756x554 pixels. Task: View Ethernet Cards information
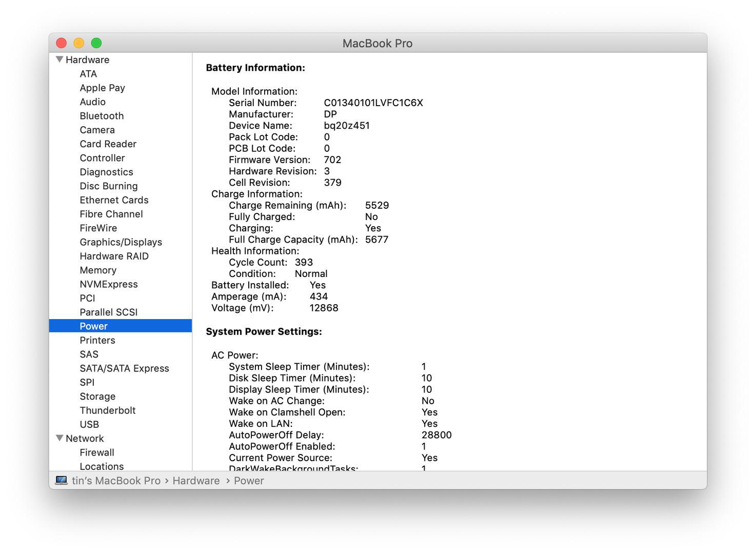click(114, 200)
